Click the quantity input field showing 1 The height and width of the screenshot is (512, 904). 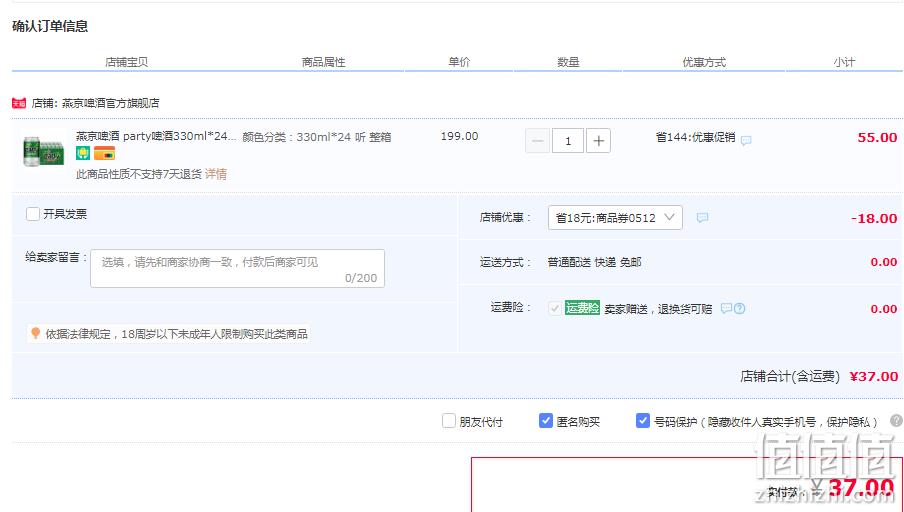point(568,141)
